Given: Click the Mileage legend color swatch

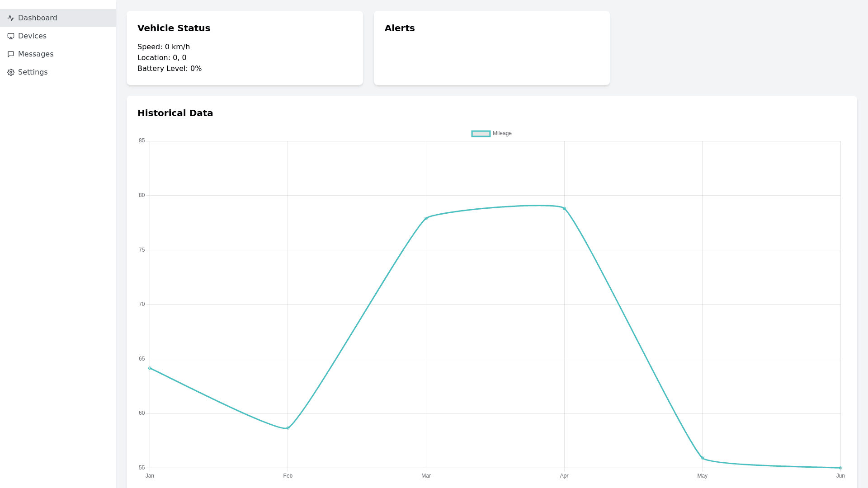Looking at the screenshot, I should click(x=480, y=133).
